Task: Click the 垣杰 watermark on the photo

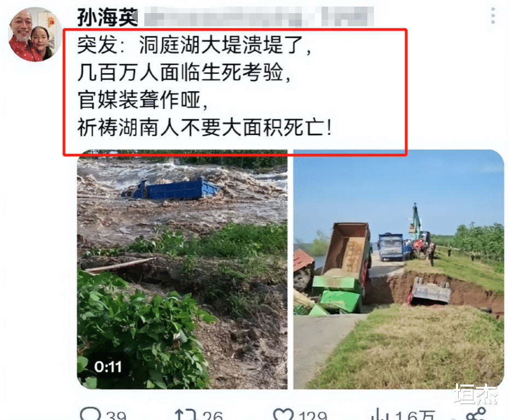Action: (476, 394)
